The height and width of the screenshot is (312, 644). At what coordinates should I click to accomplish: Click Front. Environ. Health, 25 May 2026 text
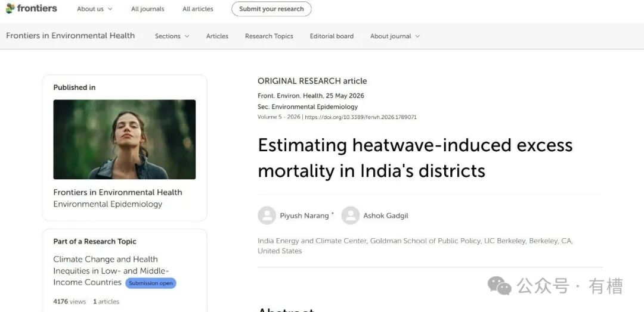coord(311,96)
